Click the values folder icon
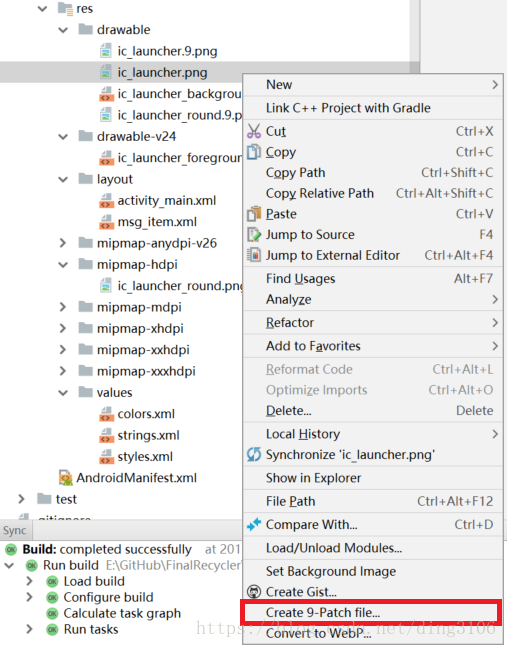Image resolution: width=507 pixels, height=648 pixels. (x=86, y=392)
